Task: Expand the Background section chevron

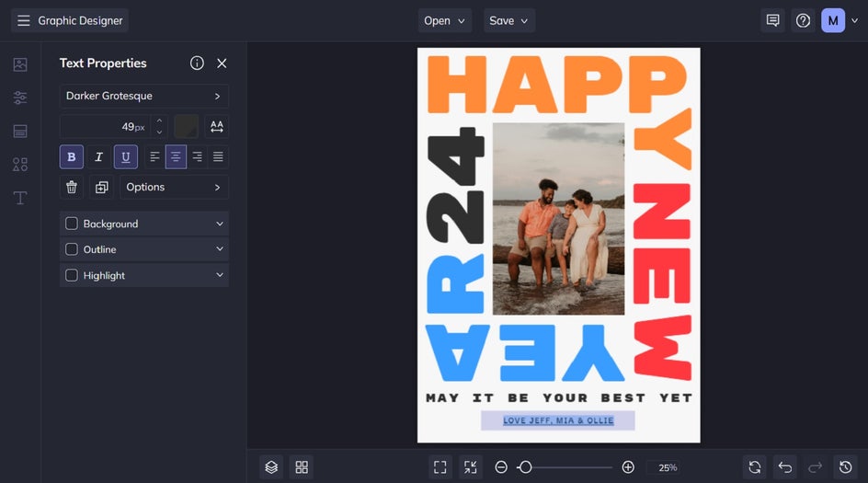Action: tap(220, 224)
